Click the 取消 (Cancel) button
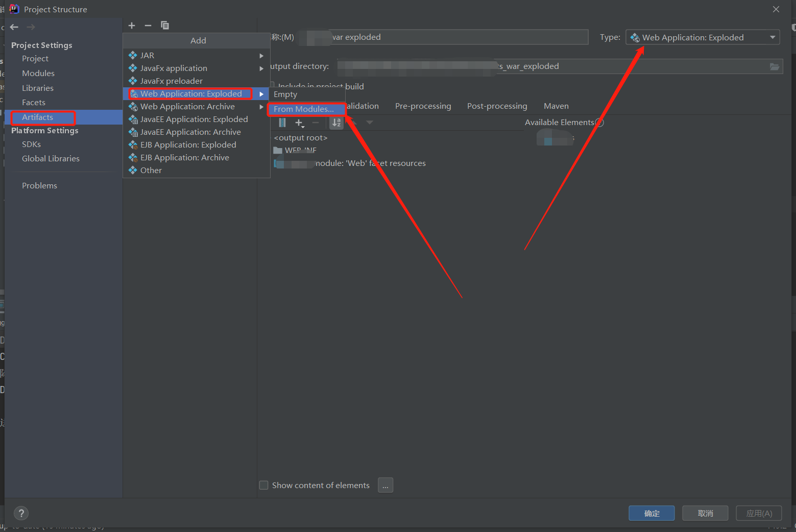The height and width of the screenshot is (532, 796). [705, 513]
